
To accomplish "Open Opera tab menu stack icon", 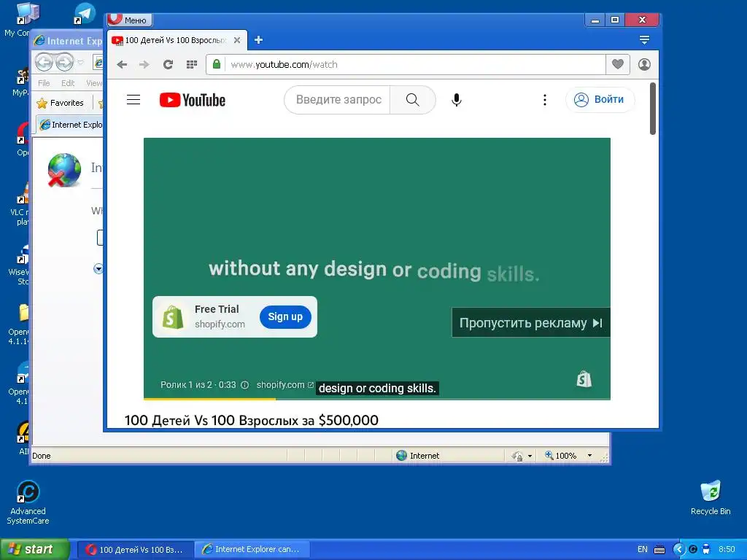I will (x=644, y=40).
